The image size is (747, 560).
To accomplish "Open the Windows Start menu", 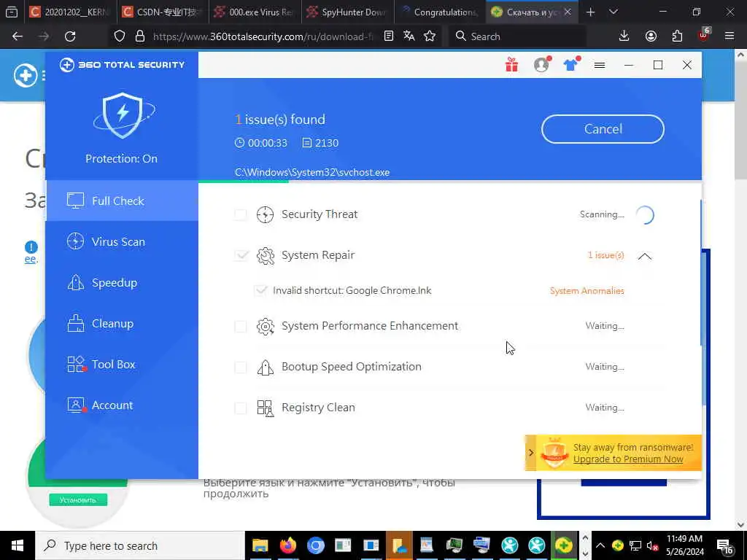I will [18, 545].
